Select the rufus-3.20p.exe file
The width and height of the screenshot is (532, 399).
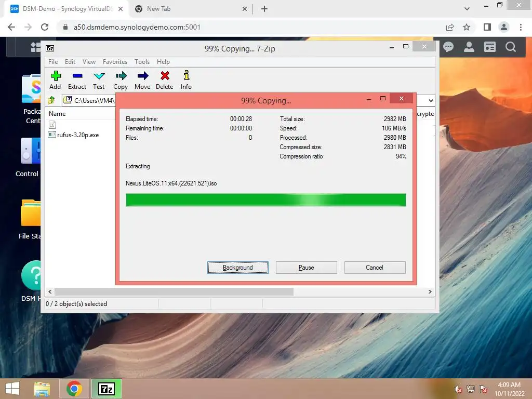coord(78,135)
